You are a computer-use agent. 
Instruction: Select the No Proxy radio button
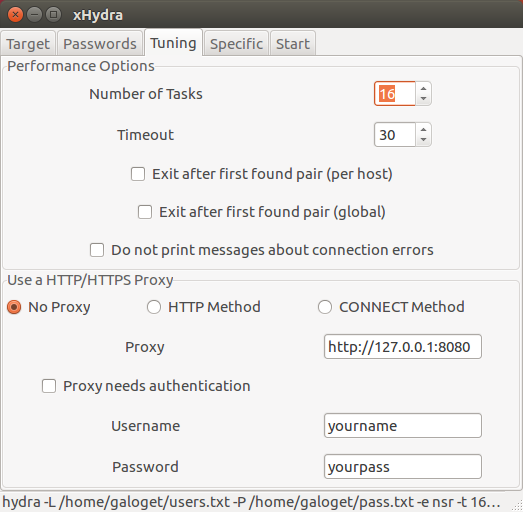pyautogui.click(x=14, y=307)
